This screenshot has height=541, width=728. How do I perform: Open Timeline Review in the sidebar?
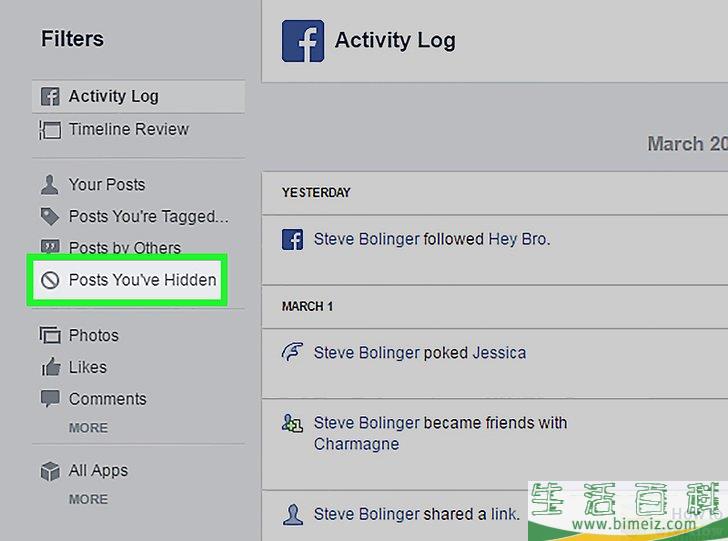(129, 129)
